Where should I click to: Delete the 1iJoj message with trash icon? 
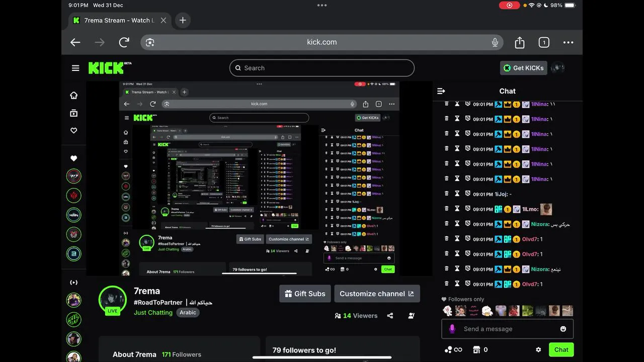pos(446,194)
